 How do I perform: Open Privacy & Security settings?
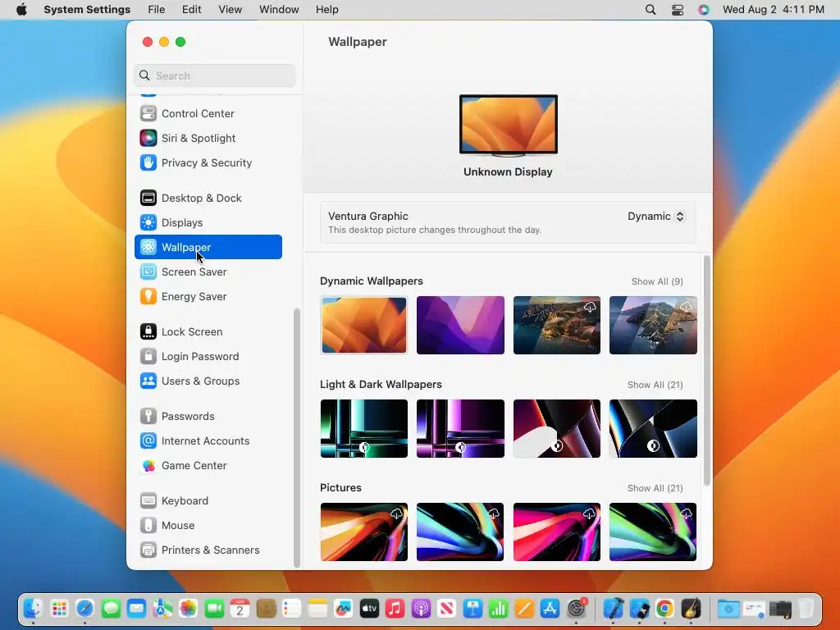(x=208, y=163)
